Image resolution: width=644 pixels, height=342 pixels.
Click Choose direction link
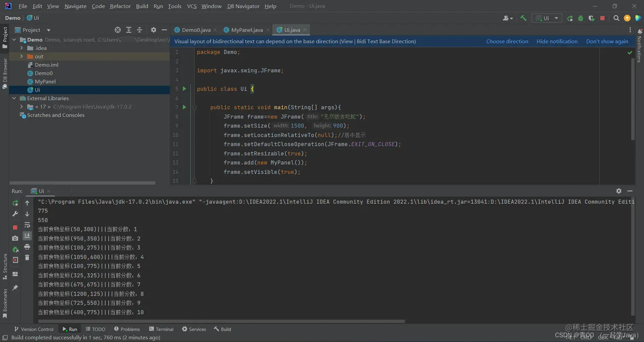507,41
